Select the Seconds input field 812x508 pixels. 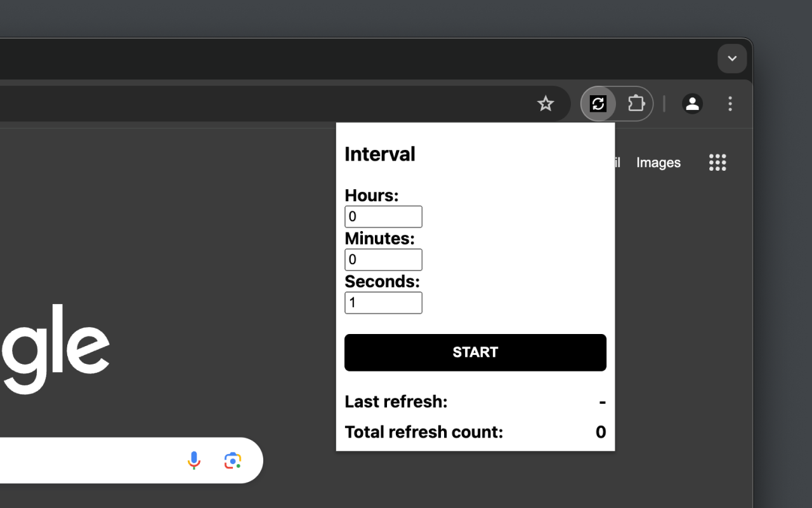point(383,303)
